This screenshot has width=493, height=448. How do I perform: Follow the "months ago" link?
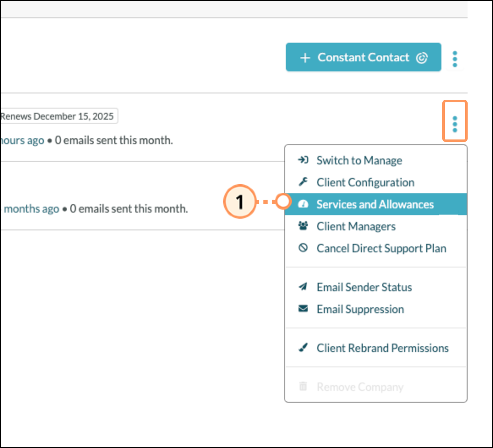[31, 209]
